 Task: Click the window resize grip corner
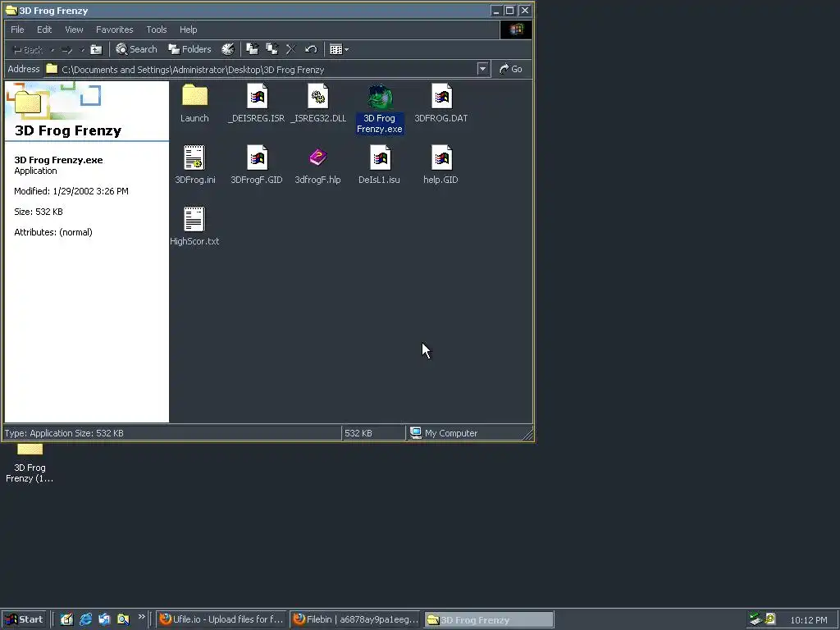click(527, 435)
